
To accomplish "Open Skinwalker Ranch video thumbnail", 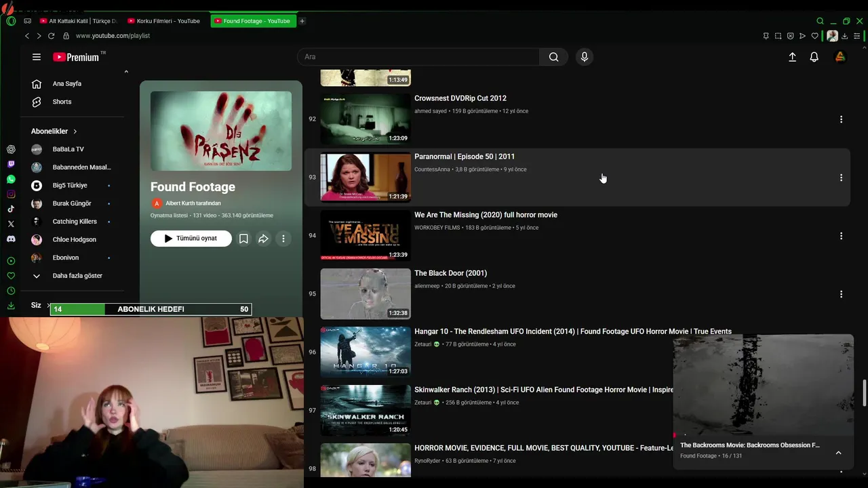I will (366, 411).
